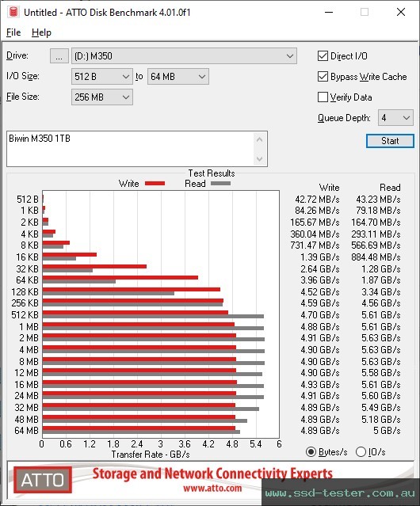
Task: Click the gray Read legend swatch
Action: [220, 184]
